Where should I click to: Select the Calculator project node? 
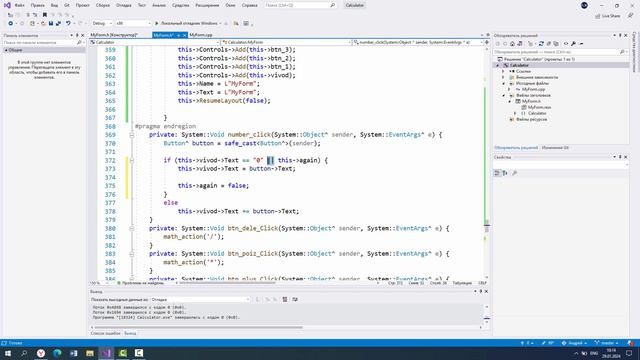click(x=519, y=65)
